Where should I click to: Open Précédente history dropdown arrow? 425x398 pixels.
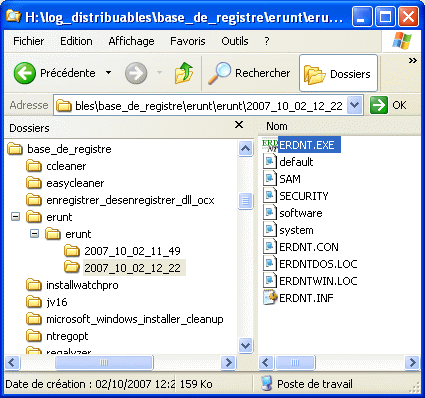point(108,72)
